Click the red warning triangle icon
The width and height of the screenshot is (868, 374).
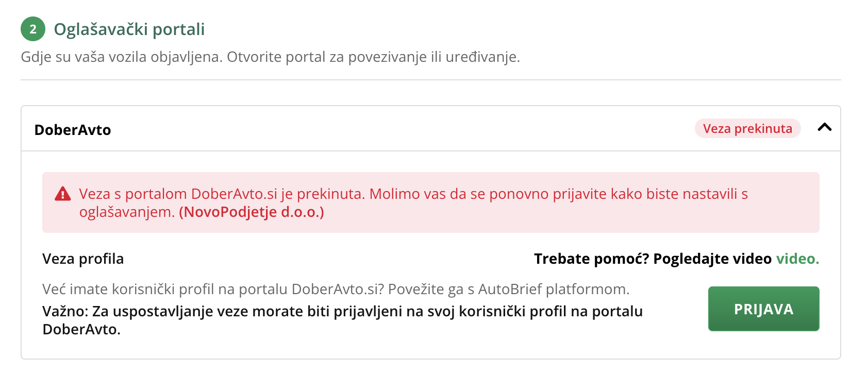tap(62, 194)
